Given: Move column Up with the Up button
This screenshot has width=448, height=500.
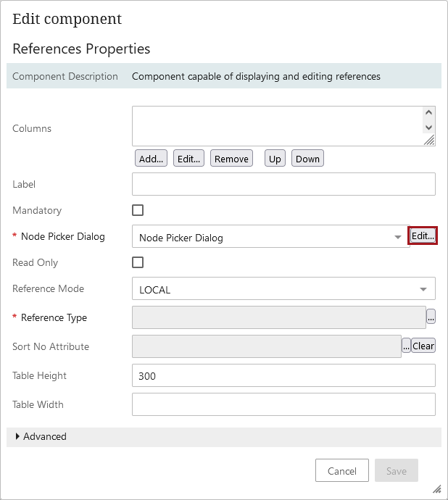Looking at the screenshot, I should (x=275, y=159).
